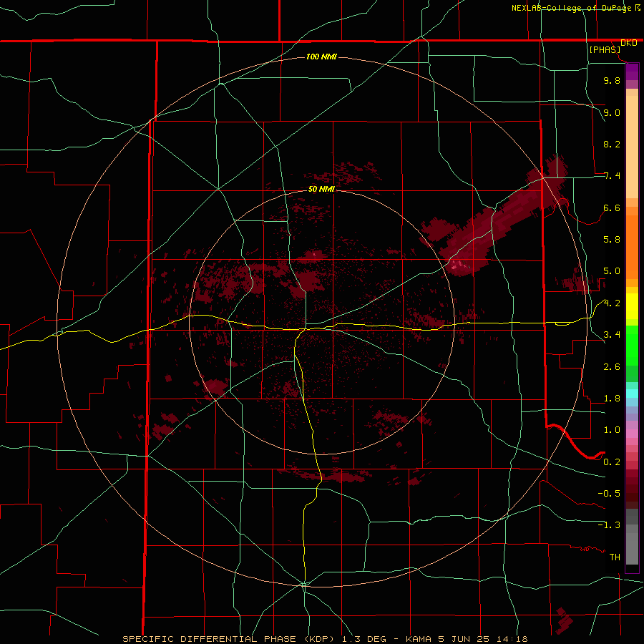
Task: Select the 50 NMI range ring label
Action: [x=321, y=190]
